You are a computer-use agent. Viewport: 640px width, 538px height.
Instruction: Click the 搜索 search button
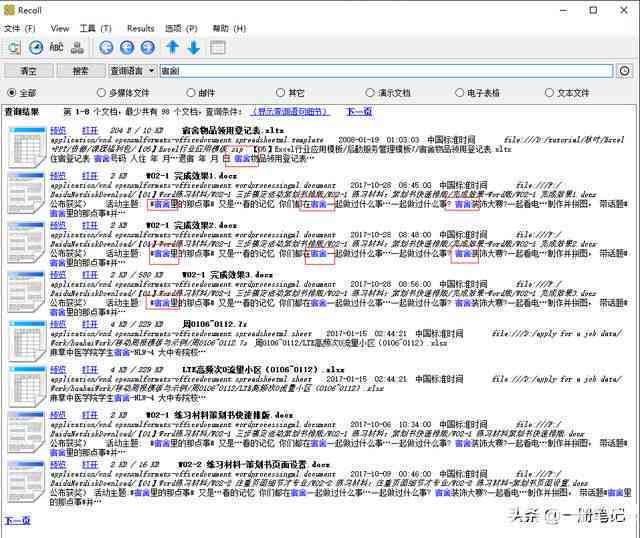tap(80, 71)
